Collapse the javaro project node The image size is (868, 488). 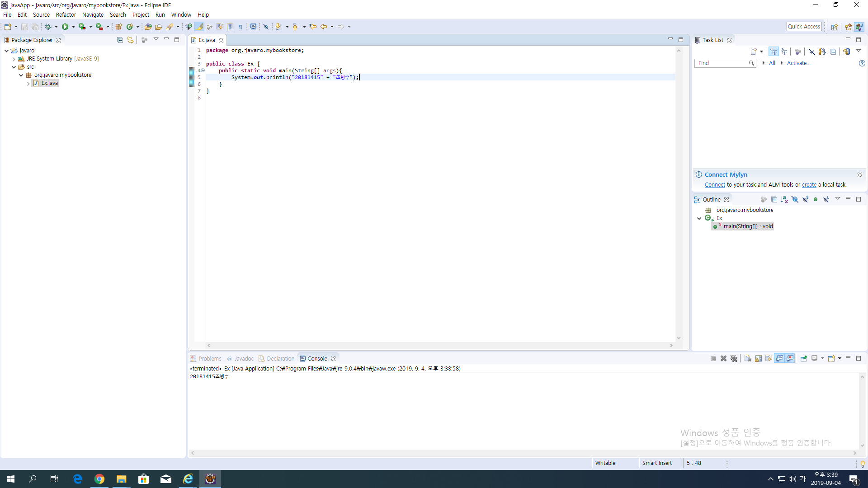tap(6, 51)
